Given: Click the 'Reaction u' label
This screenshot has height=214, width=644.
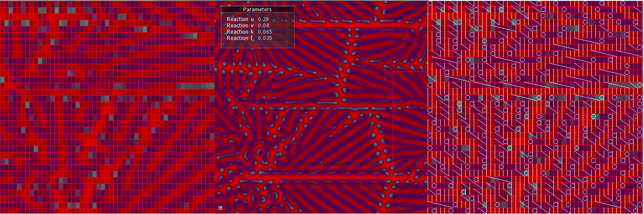Looking at the screenshot, I should [x=240, y=19].
